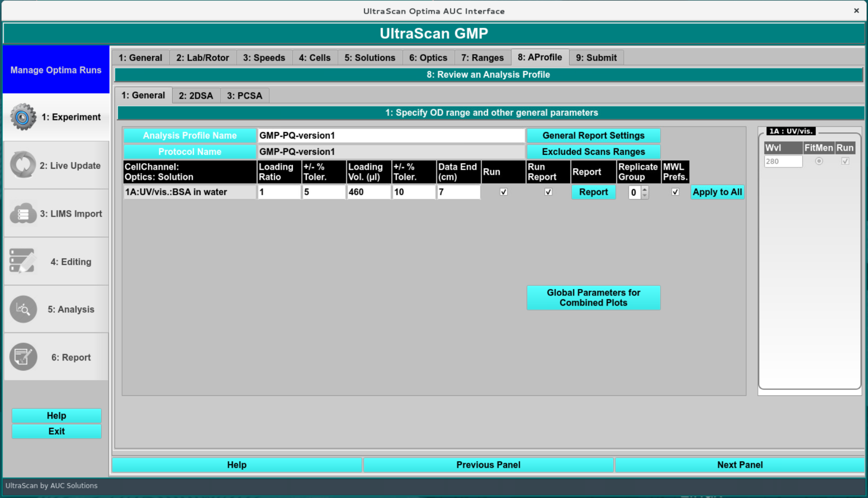Viewport: 868px width, 498px height.
Task: Click the Editing pencil icon
Action: (x=23, y=261)
